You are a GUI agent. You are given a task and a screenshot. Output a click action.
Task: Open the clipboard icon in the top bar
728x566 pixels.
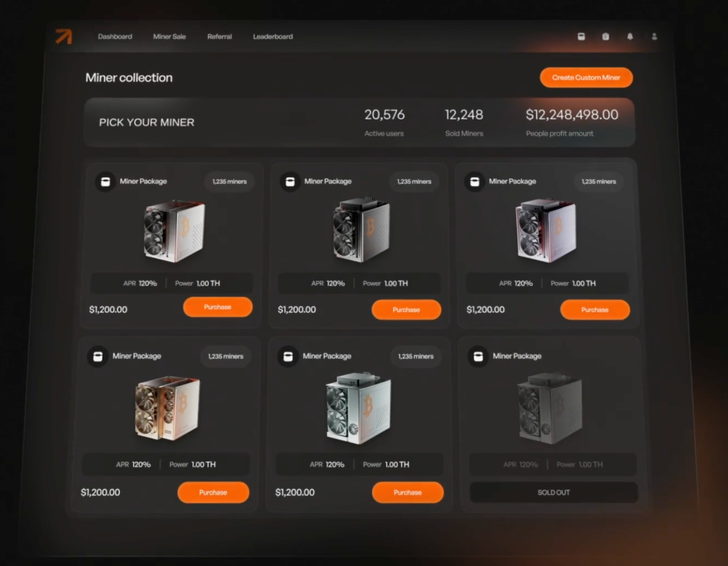606,36
